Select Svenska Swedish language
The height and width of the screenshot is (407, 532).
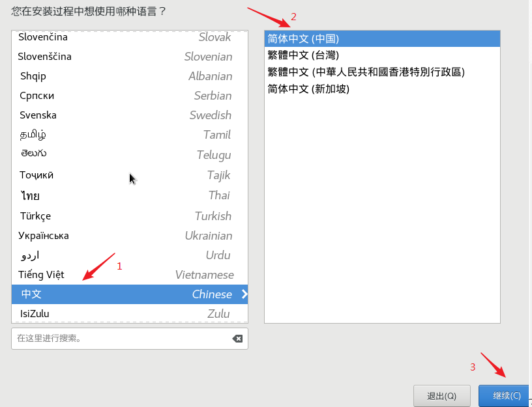pos(130,115)
